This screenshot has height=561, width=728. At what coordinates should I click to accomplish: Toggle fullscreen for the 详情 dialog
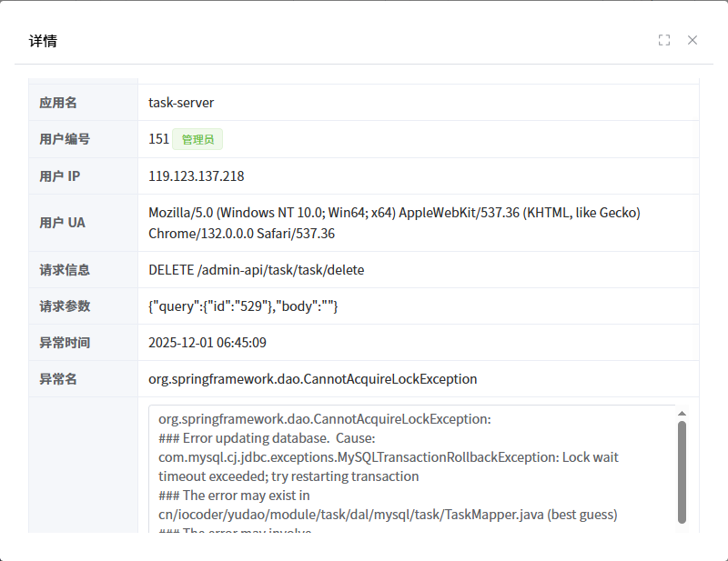[664, 40]
